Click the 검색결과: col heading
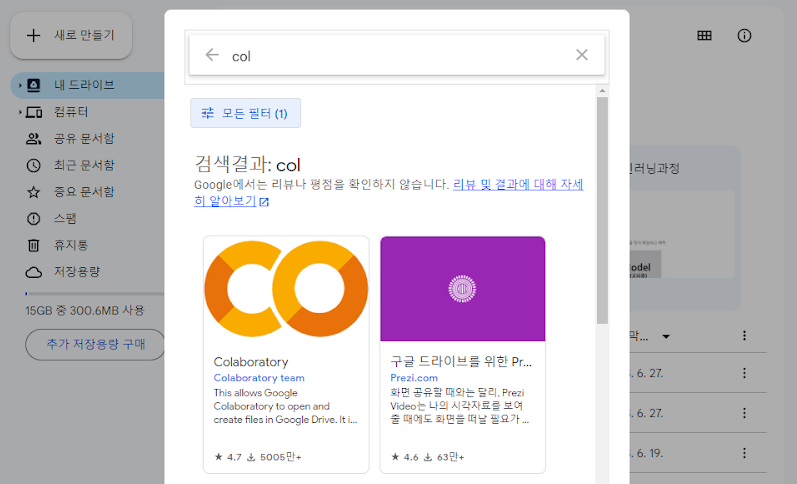797x484 pixels. point(248,164)
